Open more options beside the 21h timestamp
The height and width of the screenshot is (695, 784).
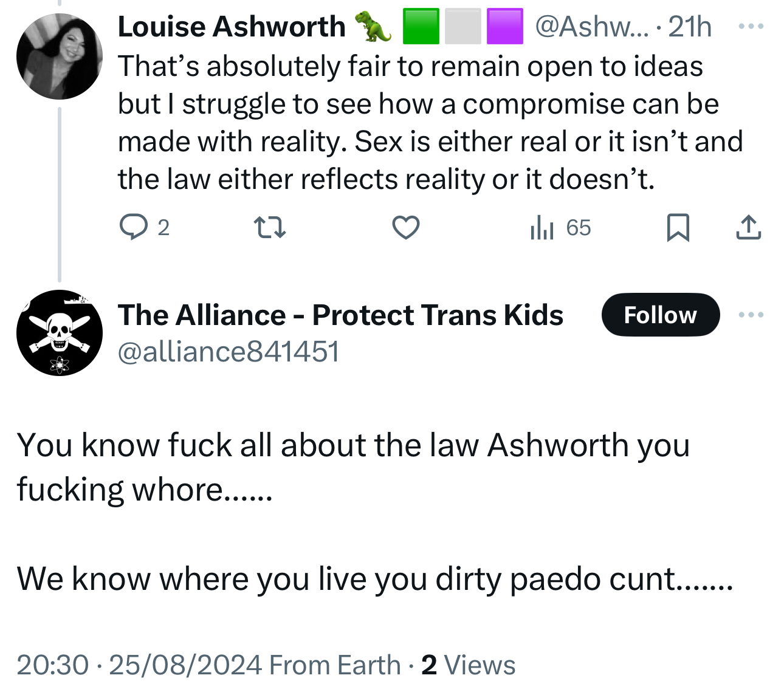(751, 27)
